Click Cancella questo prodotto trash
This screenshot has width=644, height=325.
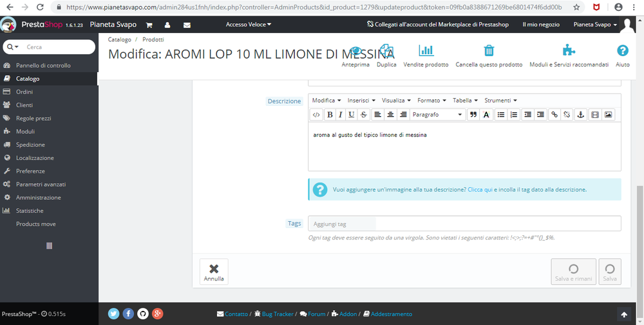(x=489, y=56)
